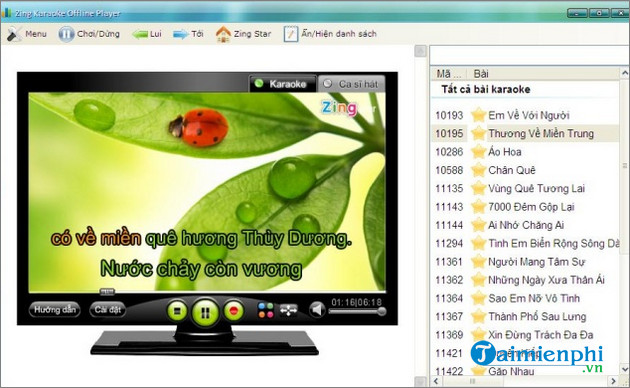Toggle Ẩn/Hiện danh sách list panel
Viewport: 630px width, 388px height.
point(330,34)
